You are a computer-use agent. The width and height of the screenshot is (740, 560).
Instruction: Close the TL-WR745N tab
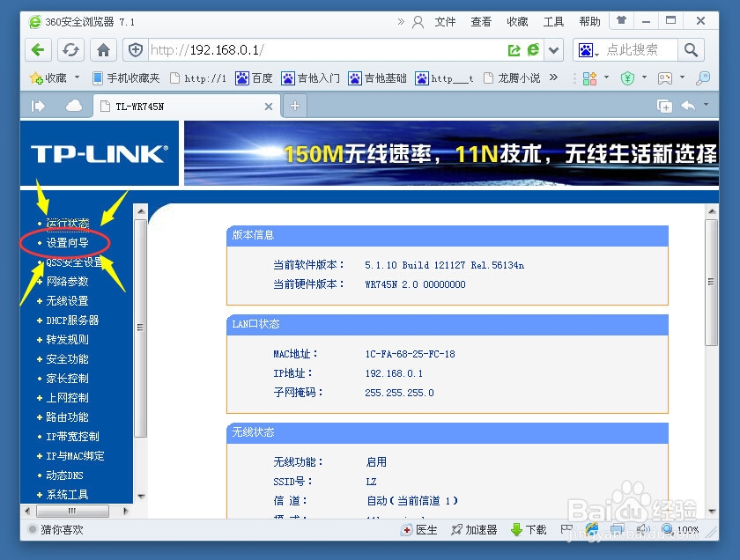pyautogui.click(x=269, y=107)
